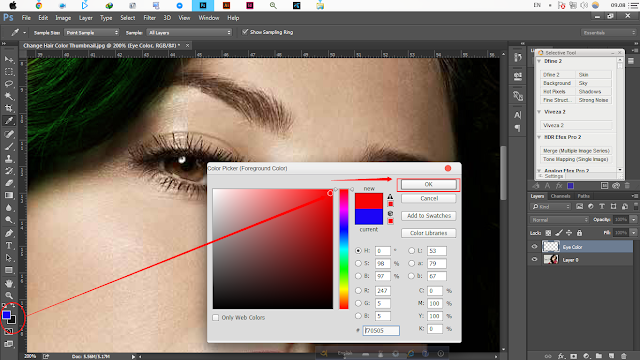
Task: Select the Eraser tool
Action: pyautogui.click(x=9, y=183)
